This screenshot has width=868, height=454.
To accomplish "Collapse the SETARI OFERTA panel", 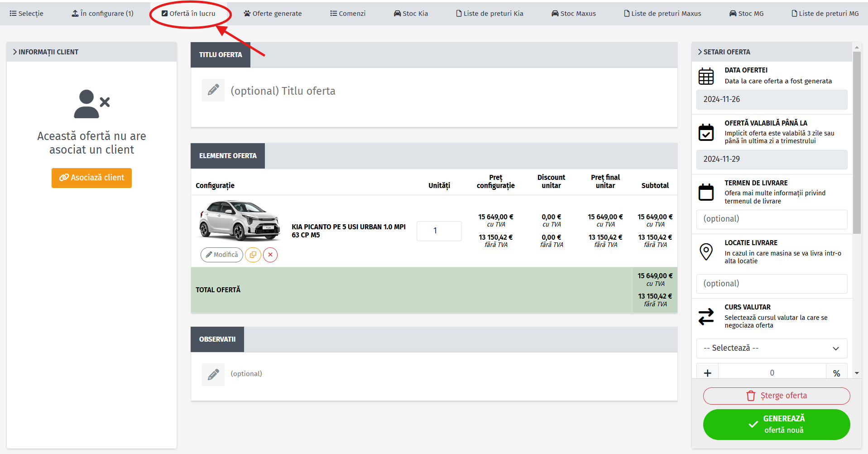I will (772, 52).
